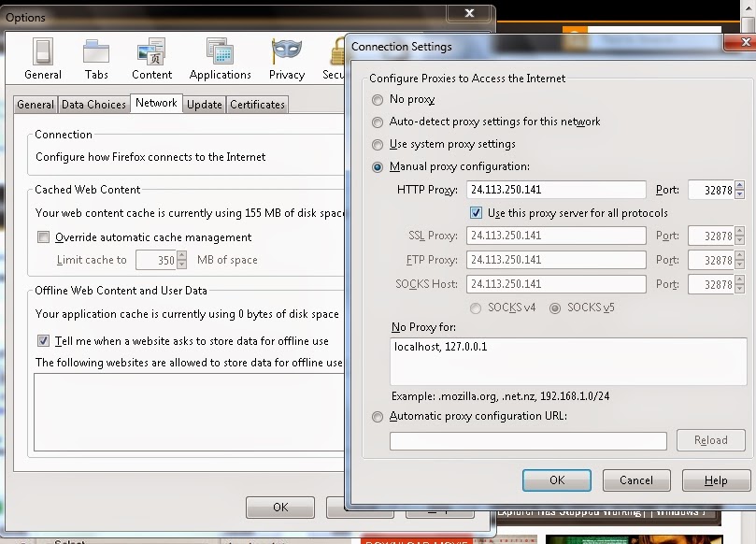Viewport: 756px width, 544px height.
Task: Open the Tabs options category icon
Action: coord(96,59)
